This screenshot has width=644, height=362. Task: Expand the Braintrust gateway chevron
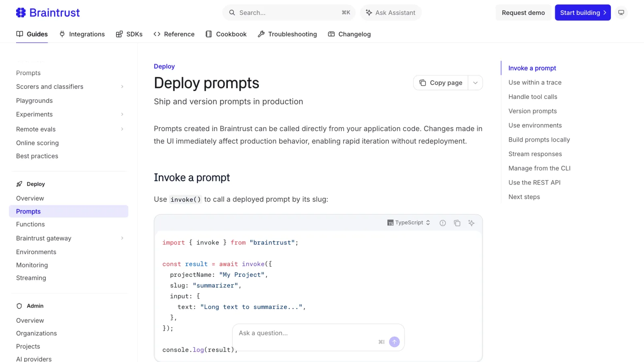point(122,239)
